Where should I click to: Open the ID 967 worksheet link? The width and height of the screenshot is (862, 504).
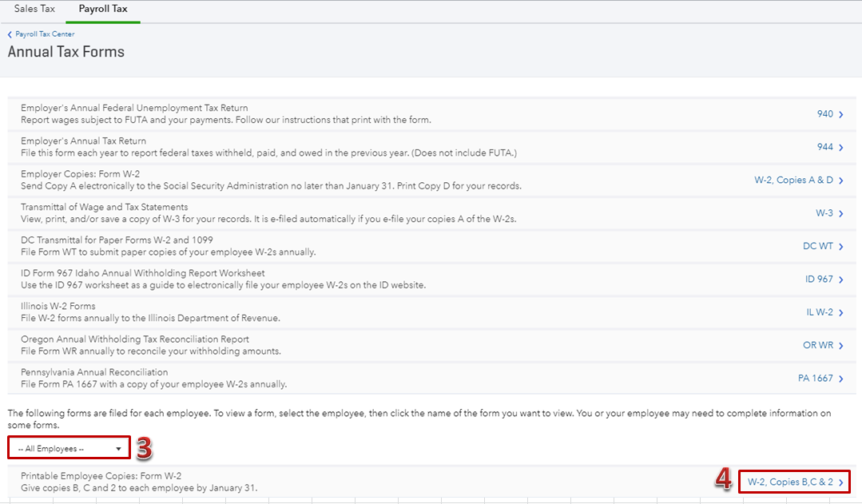click(x=819, y=280)
